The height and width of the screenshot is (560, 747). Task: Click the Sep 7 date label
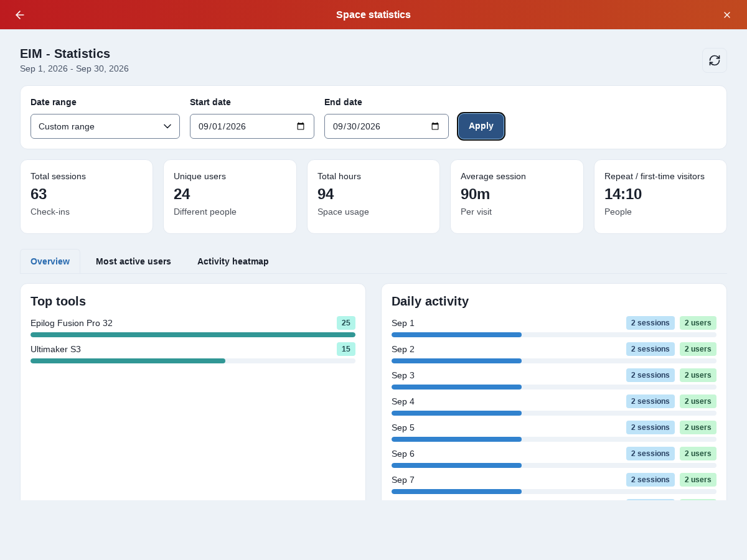(x=403, y=480)
